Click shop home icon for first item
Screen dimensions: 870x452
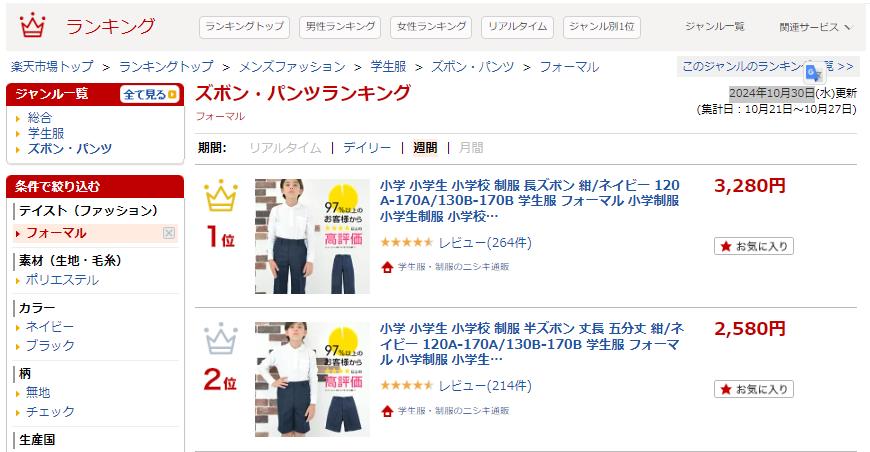[387, 267]
